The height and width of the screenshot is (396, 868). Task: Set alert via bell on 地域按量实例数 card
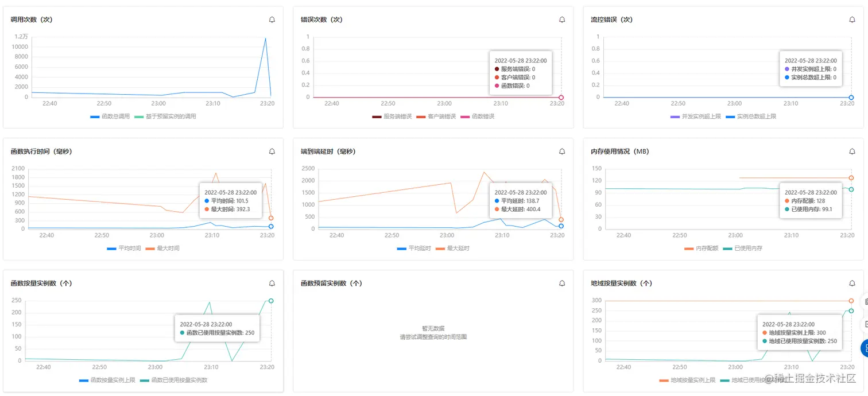pos(852,284)
